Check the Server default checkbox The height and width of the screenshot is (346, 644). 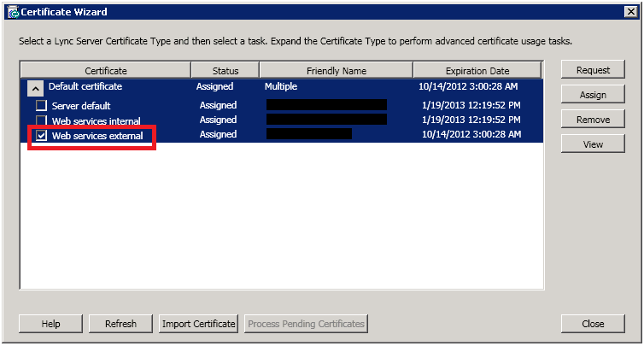pos(41,106)
